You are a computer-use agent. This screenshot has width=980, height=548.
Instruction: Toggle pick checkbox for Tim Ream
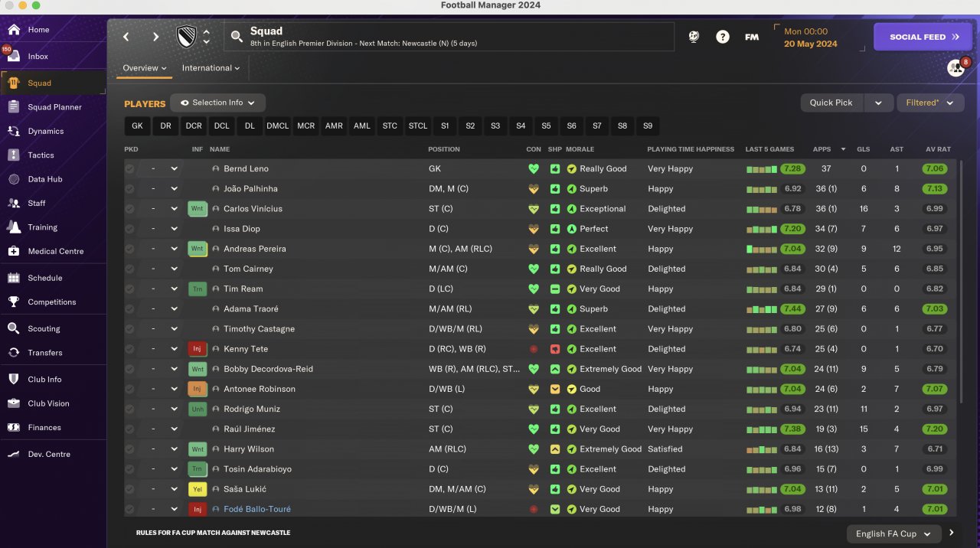click(129, 289)
